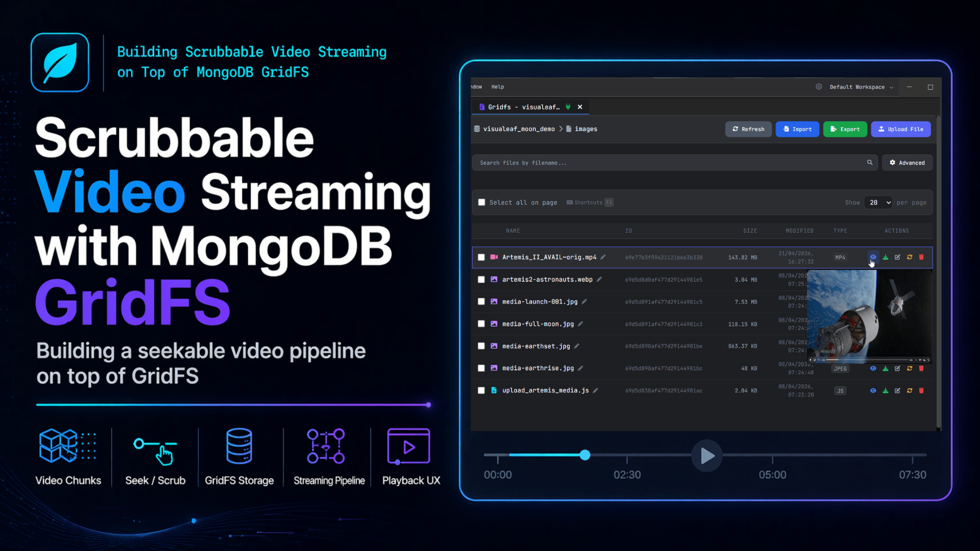Viewport: 980px width, 551px height.
Task: Open the Show 20 per page dropdown
Action: [x=878, y=203]
